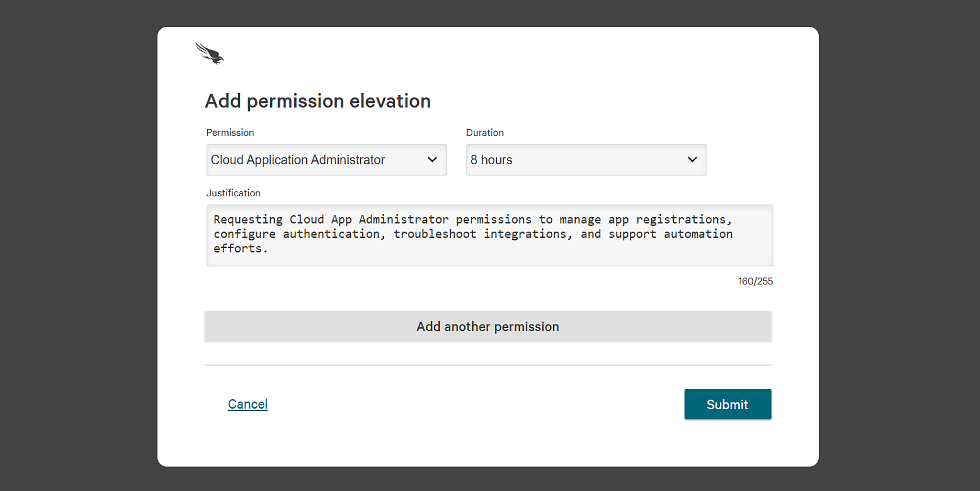Viewport: 980px width, 491px height.
Task: Open the Duration dropdown
Action: [x=586, y=160]
